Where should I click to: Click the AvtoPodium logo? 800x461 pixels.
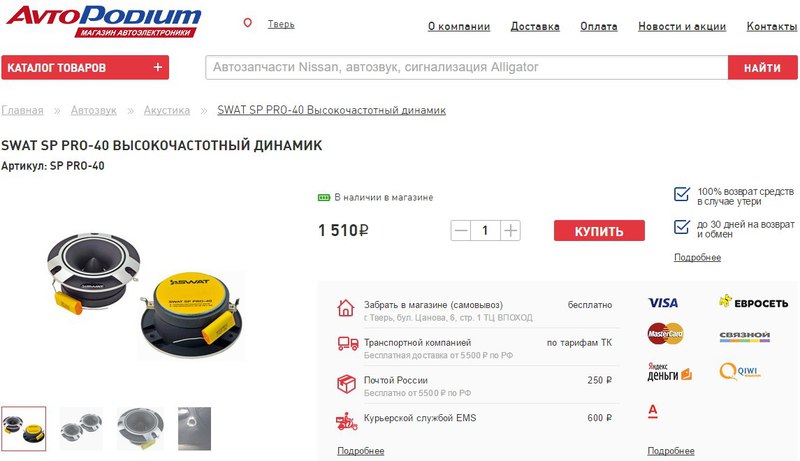(104, 21)
